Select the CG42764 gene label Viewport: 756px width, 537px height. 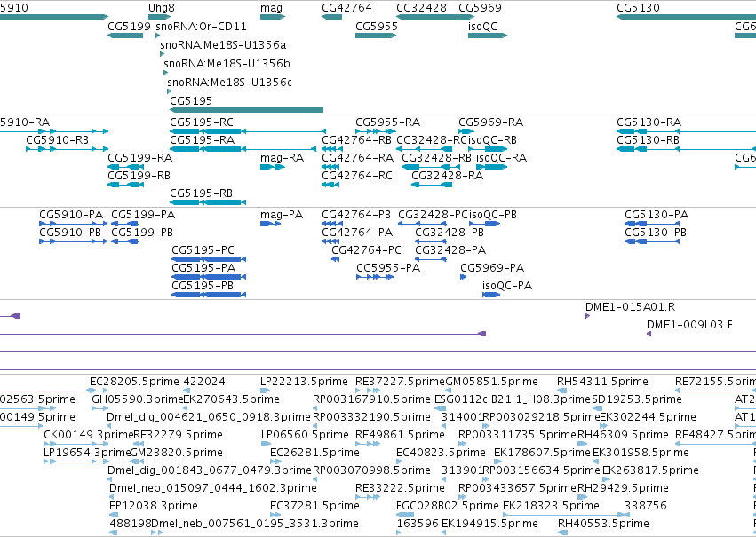pos(346,8)
